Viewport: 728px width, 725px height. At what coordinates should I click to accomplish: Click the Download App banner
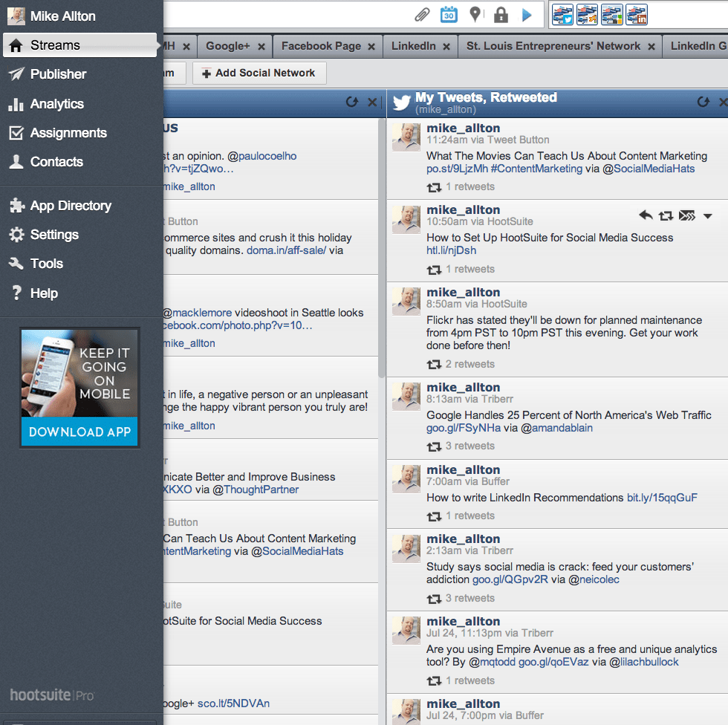(x=79, y=432)
